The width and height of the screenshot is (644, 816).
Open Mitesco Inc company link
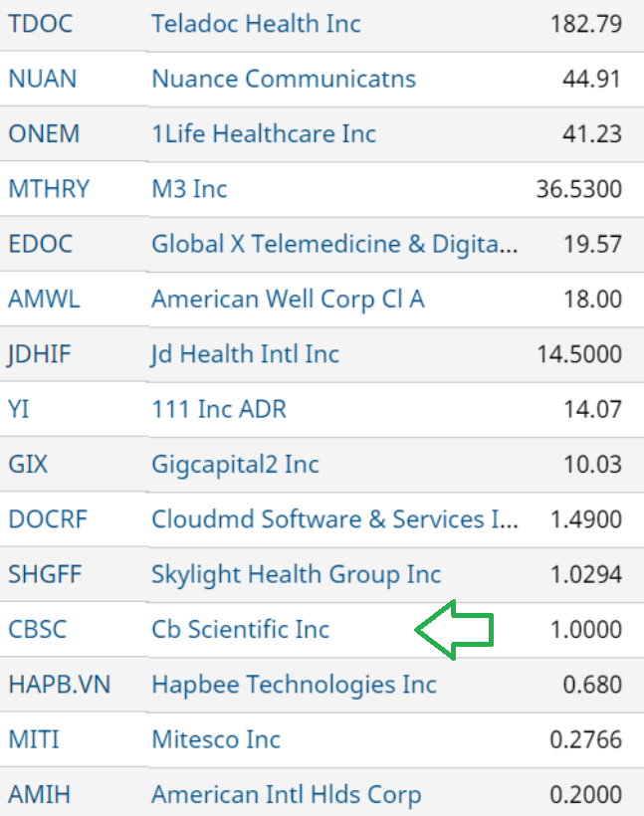(216, 739)
